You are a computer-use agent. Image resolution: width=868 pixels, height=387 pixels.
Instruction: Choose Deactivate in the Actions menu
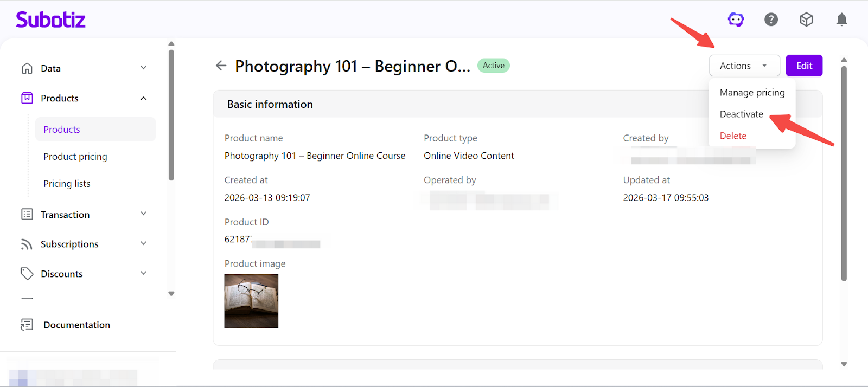click(741, 114)
